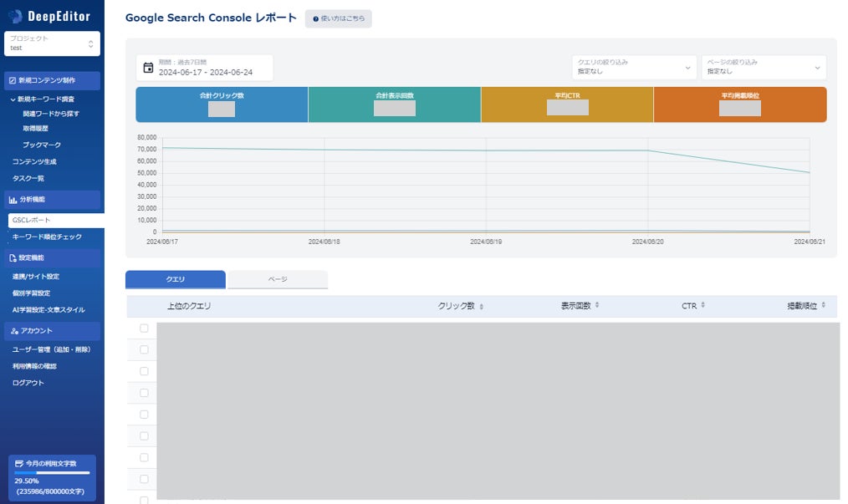Click the calendar icon beside the date range
848x504 pixels.
[x=148, y=68]
